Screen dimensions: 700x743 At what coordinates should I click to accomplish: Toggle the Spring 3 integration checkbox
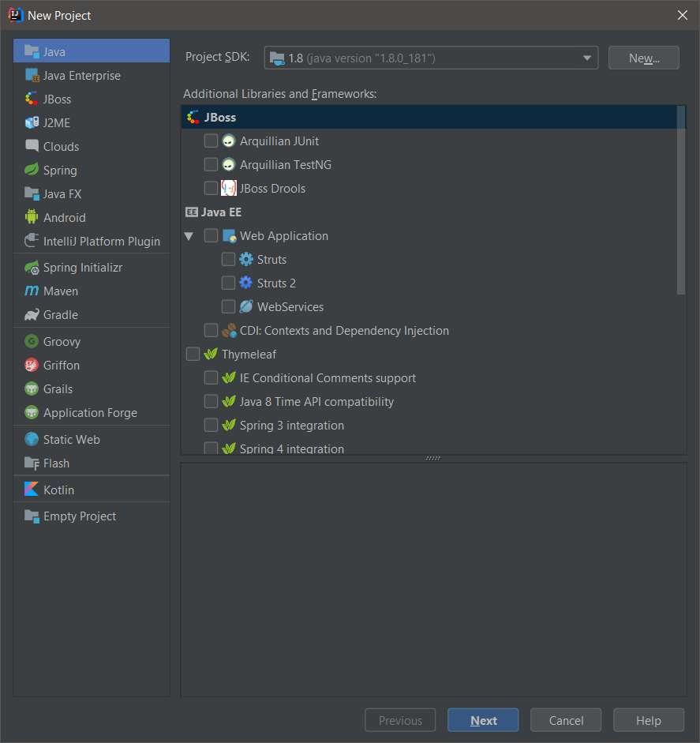pyautogui.click(x=211, y=425)
